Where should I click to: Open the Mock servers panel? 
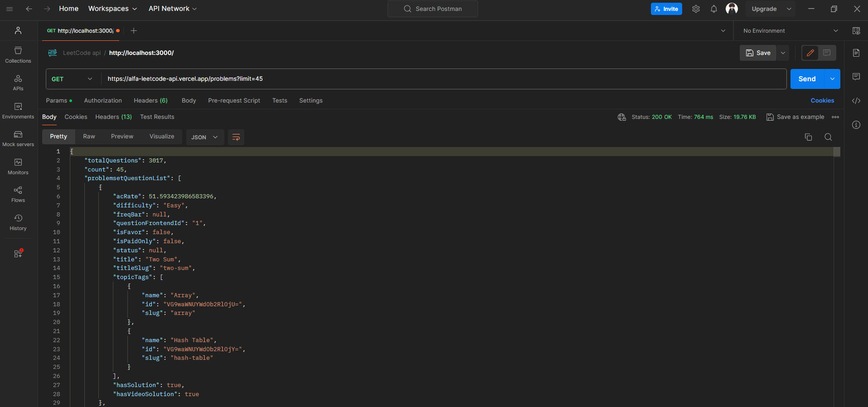pyautogui.click(x=18, y=138)
